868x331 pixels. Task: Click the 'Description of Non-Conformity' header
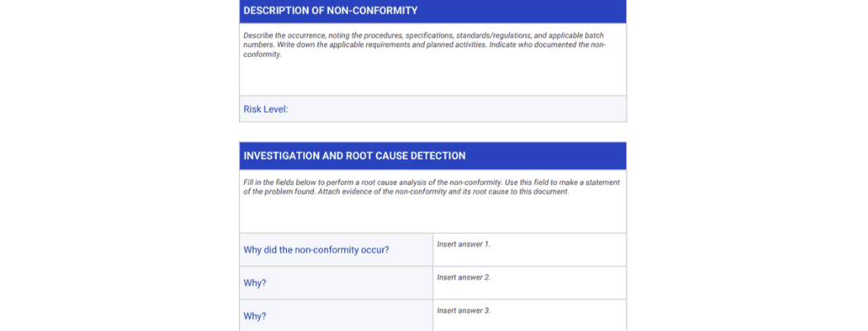[x=331, y=11]
